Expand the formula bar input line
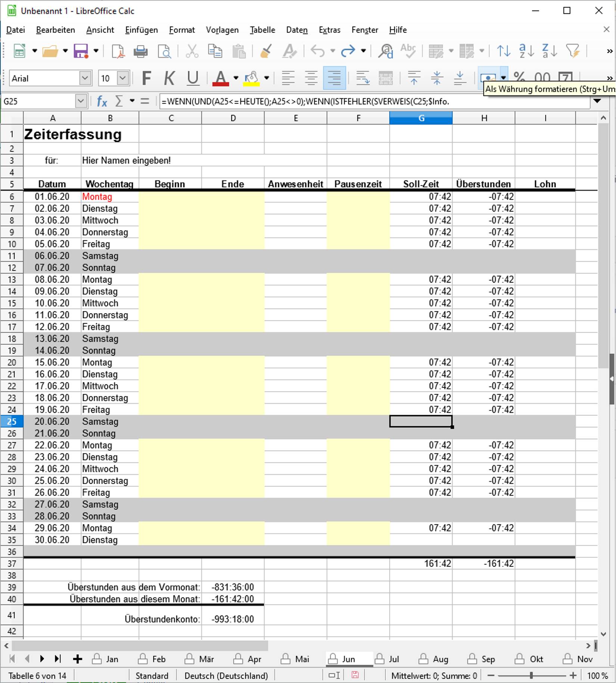Image resolution: width=616 pixels, height=683 pixels. point(597,101)
